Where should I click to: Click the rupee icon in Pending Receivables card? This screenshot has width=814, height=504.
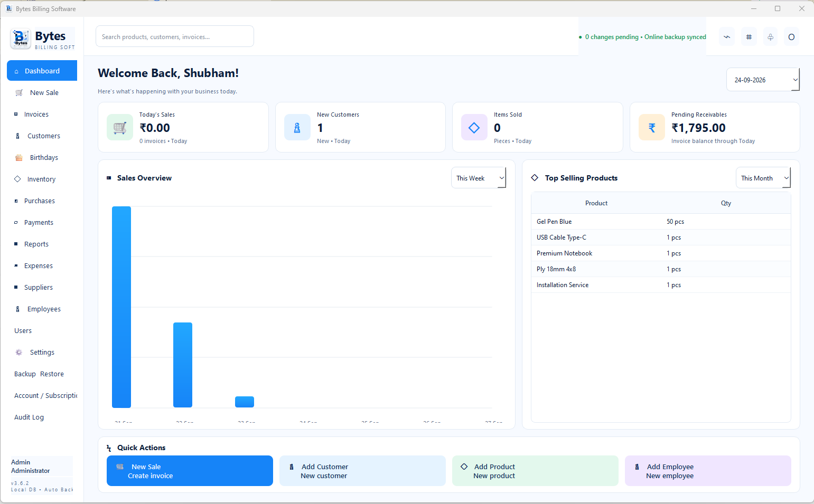point(652,128)
